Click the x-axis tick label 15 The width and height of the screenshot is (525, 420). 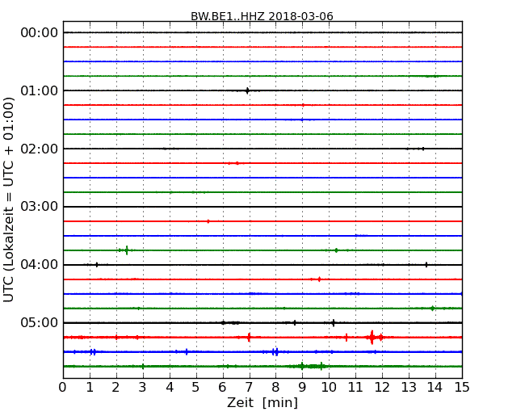[462, 387]
